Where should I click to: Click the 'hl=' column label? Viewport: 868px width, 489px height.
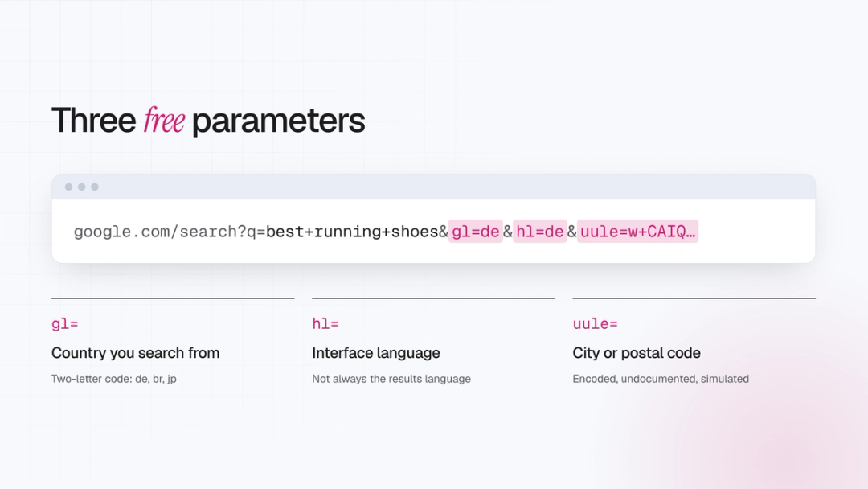325,324
